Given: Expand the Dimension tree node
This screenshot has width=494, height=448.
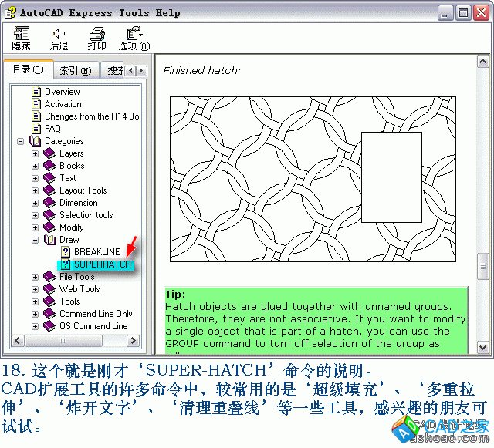Looking at the screenshot, I should pyautogui.click(x=35, y=203).
